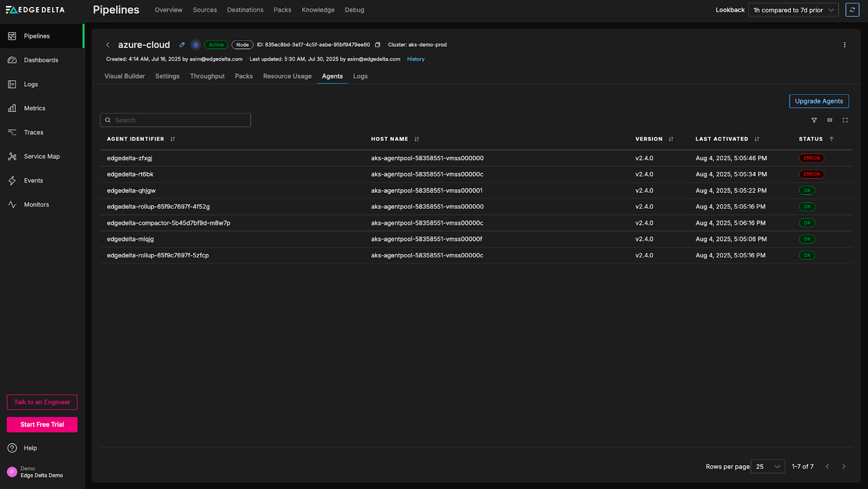868x489 pixels.
Task: Click the filter icon above agents table
Action: [x=814, y=120]
